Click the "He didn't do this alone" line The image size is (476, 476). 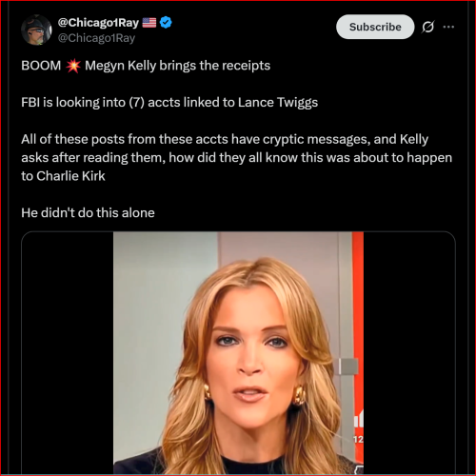[88, 213]
